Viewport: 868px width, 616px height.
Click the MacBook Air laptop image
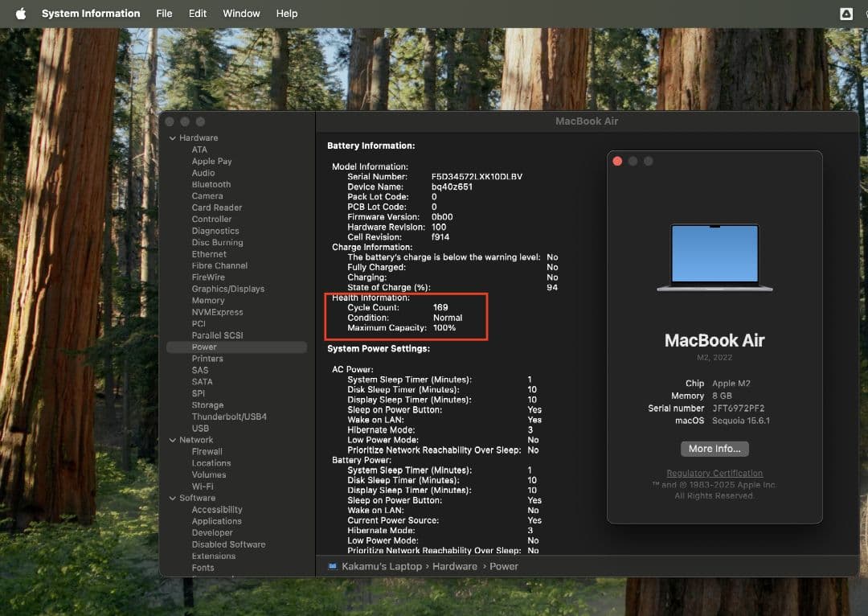coord(714,257)
